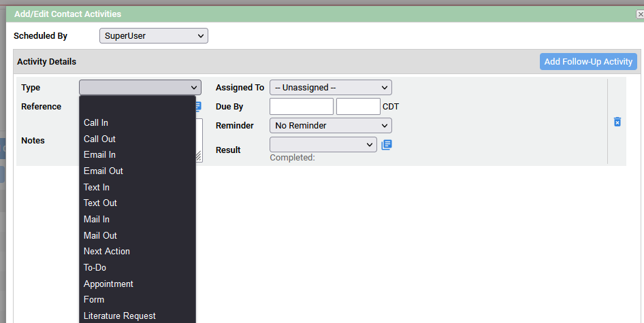The image size is (644, 323).
Task: Choose Email In option
Action: 138,155
